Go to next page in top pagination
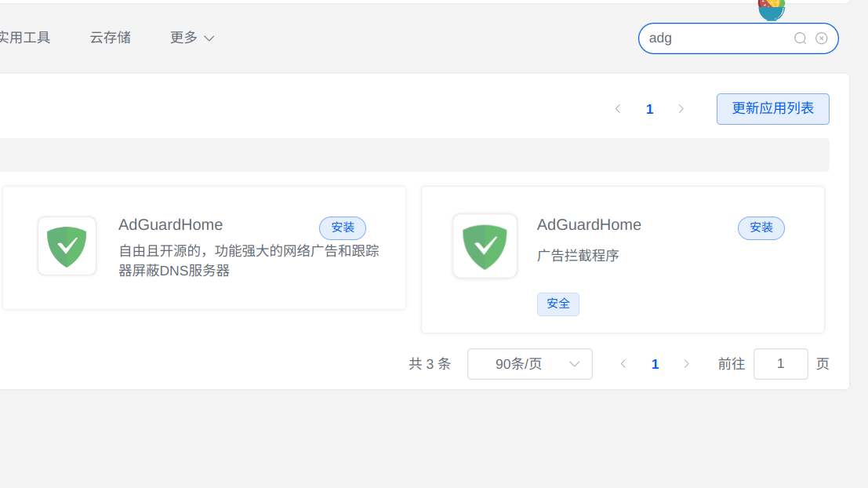This screenshot has height=488, width=868. pyautogui.click(x=681, y=109)
